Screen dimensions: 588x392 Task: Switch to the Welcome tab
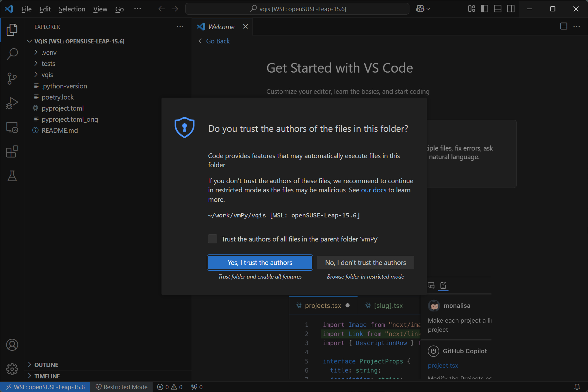[x=221, y=27]
